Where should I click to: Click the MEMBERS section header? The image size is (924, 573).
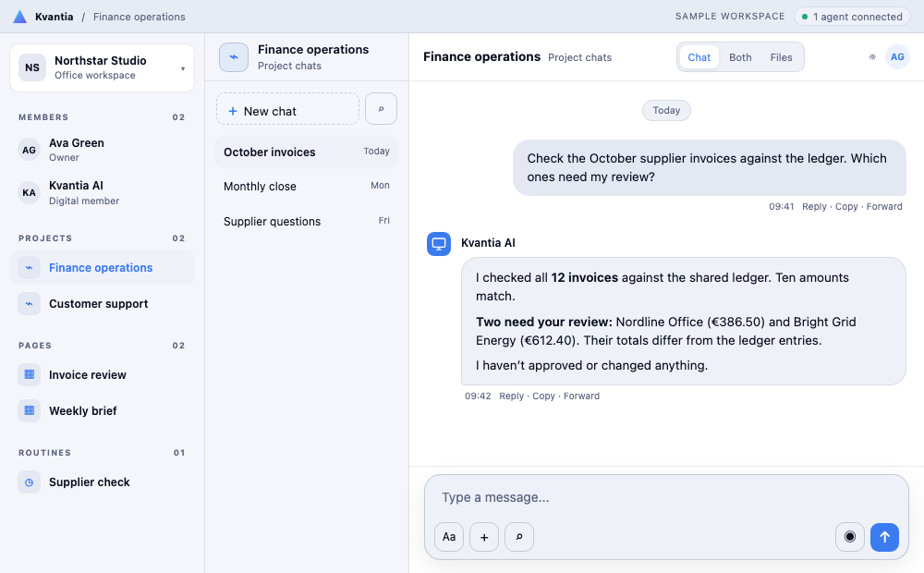click(43, 117)
